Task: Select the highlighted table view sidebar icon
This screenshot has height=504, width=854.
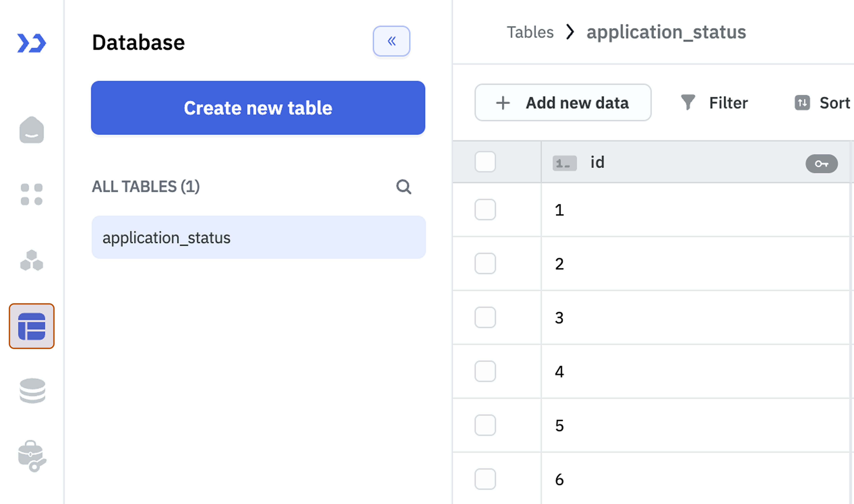Action: tap(32, 326)
